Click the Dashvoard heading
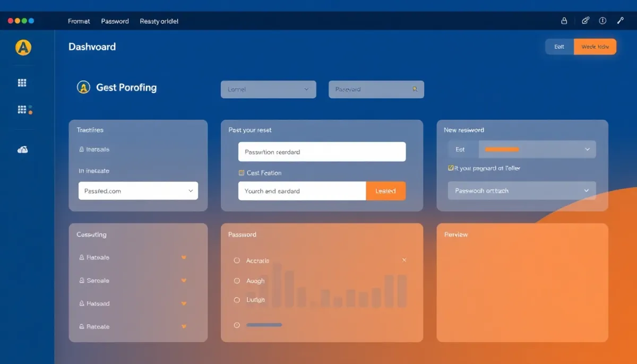This screenshot has height=364, width=637. pyautogui.click(x=92, y=47)
